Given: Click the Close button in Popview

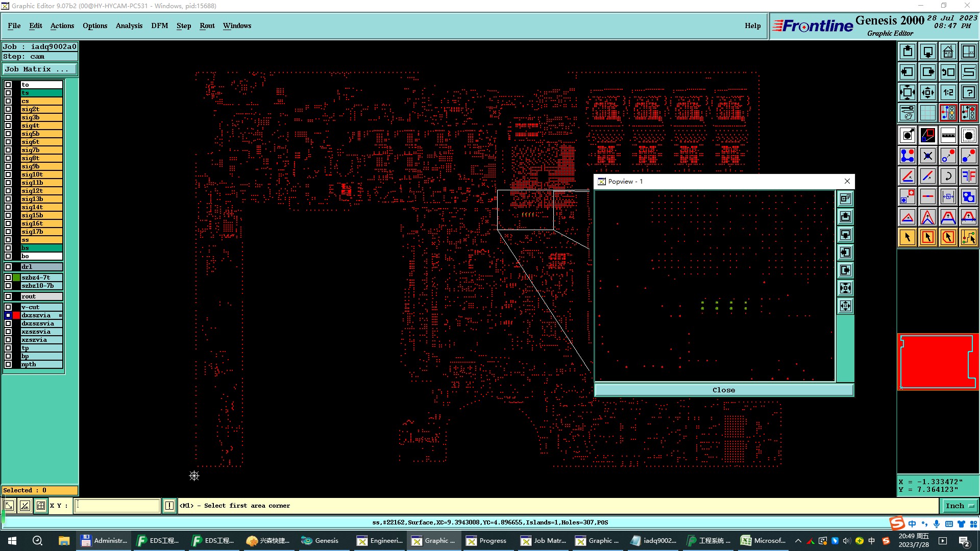Looking at the screenshot, I should [724, 390].
